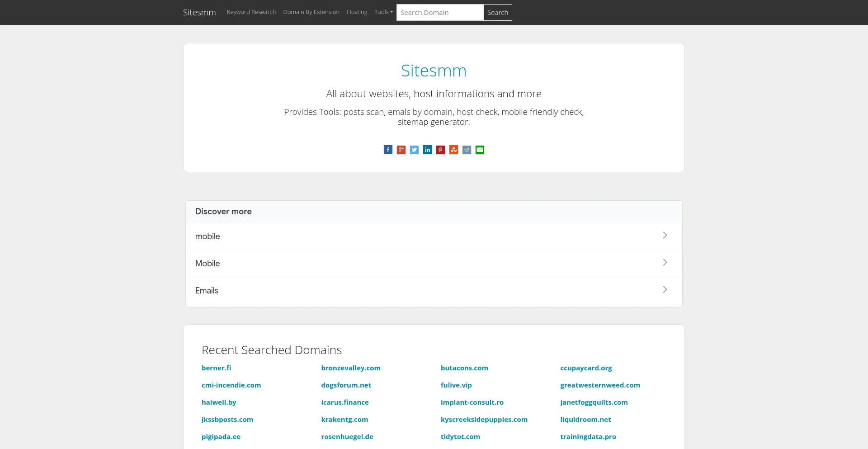Open ccupaycard.org domain link
868x449 pixels.
586,368
